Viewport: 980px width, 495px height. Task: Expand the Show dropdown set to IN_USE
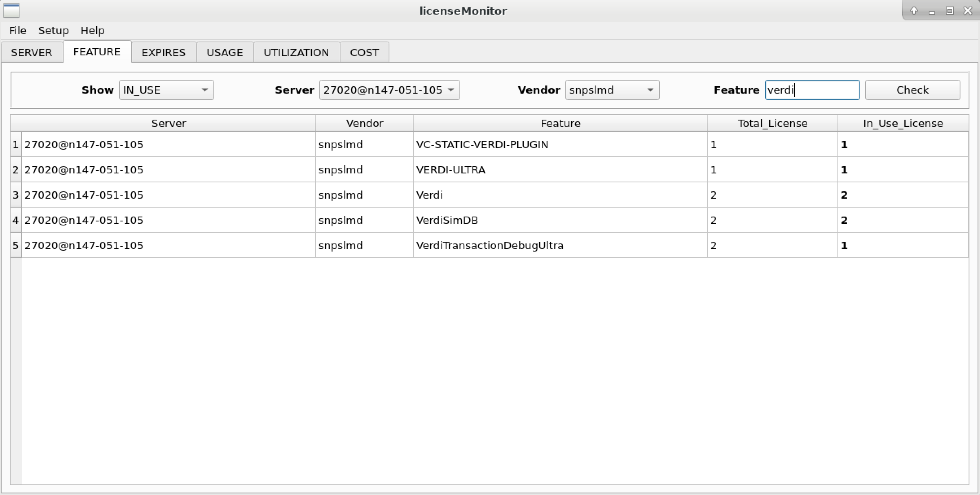click(166, 90)
